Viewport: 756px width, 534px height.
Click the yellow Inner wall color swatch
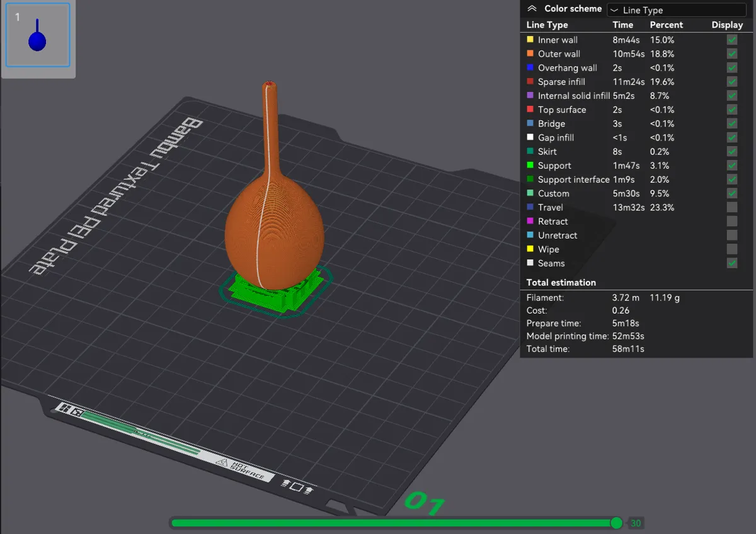coord(530,40)
